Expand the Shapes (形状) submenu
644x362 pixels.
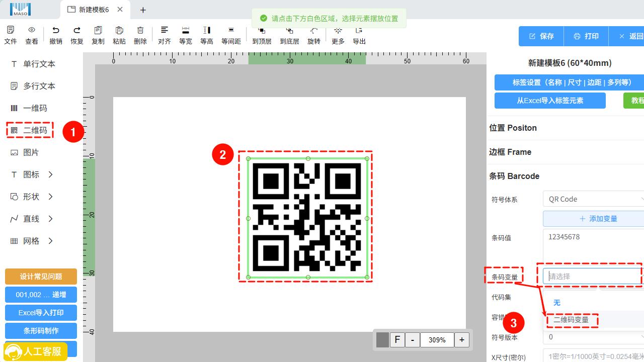(32, 197)
